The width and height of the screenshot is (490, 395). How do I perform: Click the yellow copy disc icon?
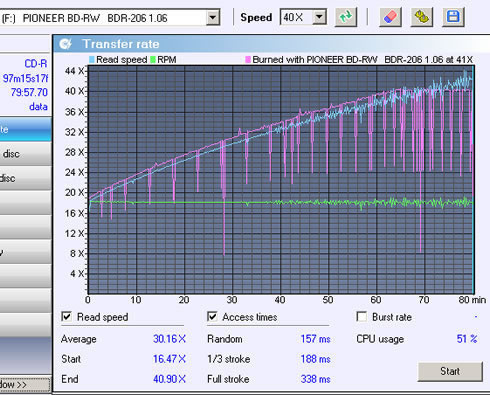tap(422, 17)
